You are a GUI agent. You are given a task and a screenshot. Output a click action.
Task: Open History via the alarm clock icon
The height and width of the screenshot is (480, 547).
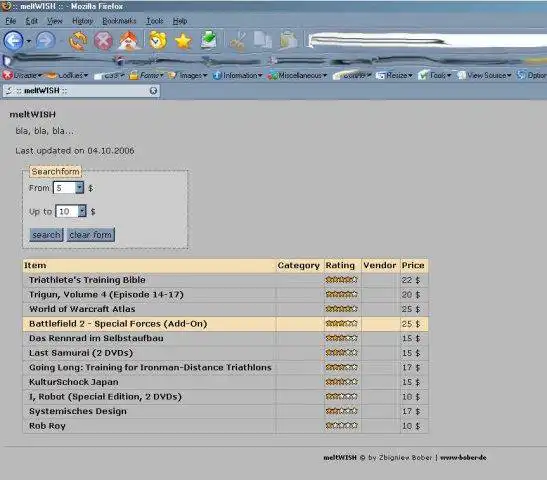pyautogui.click(x=158, y=41)
